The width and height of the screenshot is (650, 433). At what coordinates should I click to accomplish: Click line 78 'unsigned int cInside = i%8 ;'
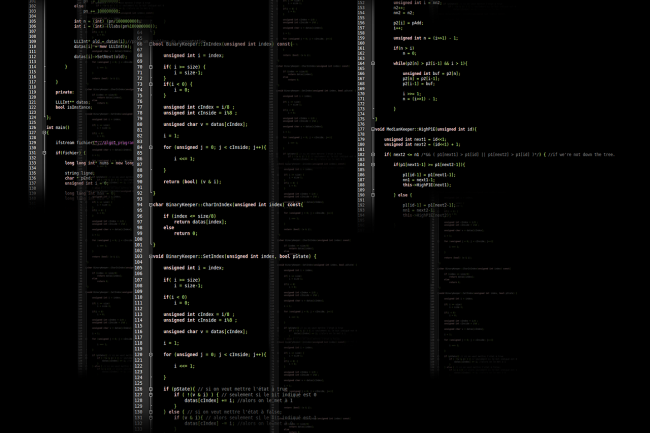[x=201, y=113]
